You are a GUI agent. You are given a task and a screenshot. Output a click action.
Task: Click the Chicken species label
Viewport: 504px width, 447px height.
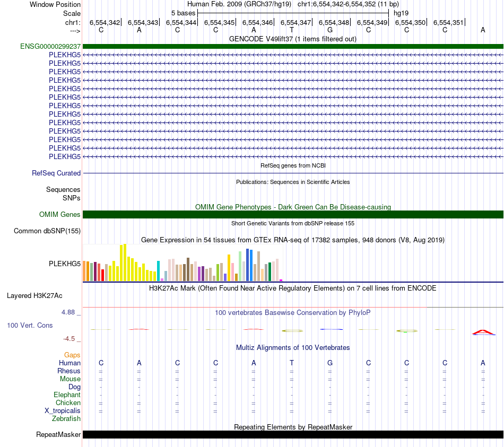click(68, 402)
